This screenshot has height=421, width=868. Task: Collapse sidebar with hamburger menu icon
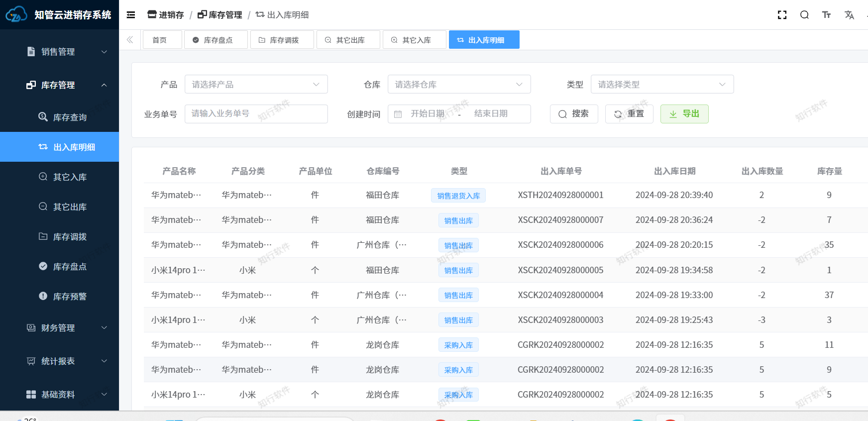click(x=131, y=15)
